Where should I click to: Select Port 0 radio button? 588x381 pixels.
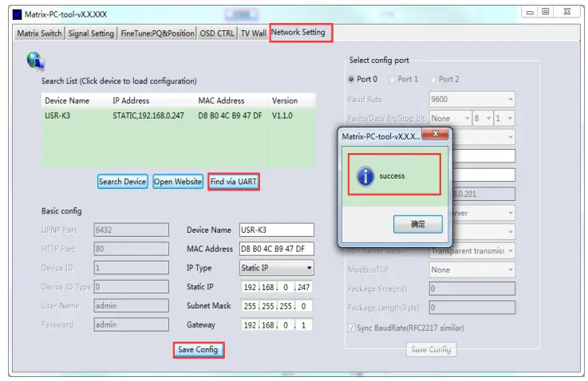click(351, 79)
